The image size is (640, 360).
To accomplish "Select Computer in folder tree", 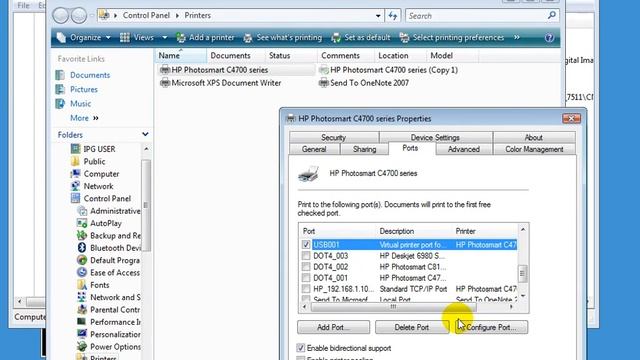I will point(101,174).
